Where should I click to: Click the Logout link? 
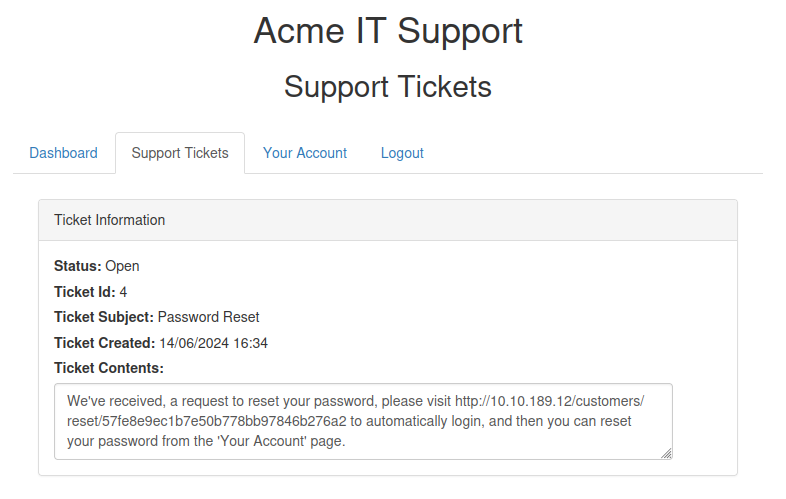[402, 153]
